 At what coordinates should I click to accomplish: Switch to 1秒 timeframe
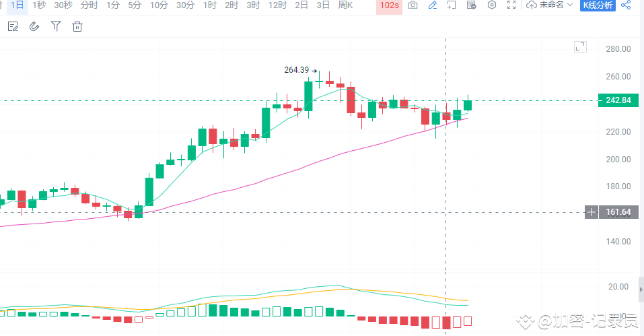[x=39, y=5]
